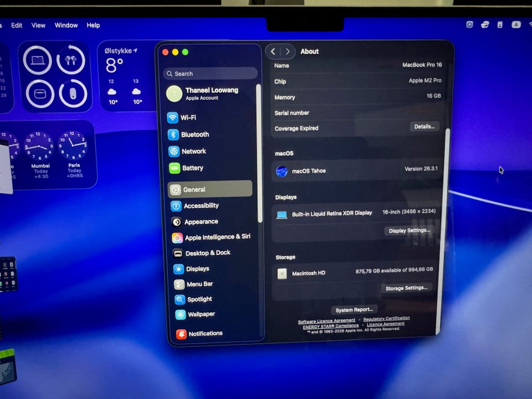Open coverage Details button
This screenshot has width=532, height=399.
coord(424,126)
